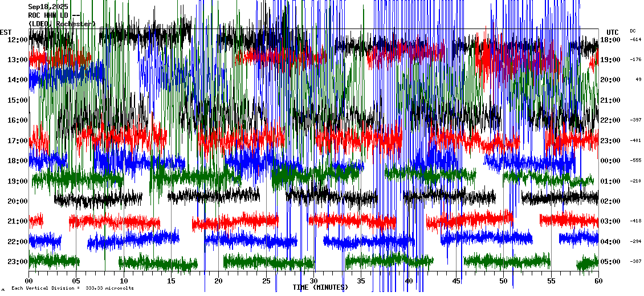Click the (LDEO, Rochester) subtitle
Screen dimensions: 644x296
pyautogui.click(x=62, y=24)
